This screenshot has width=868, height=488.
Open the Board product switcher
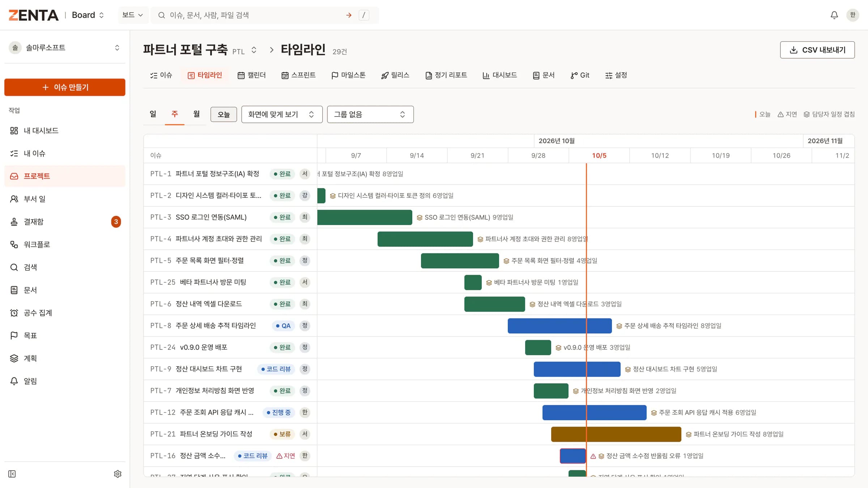(x=88, y=15)
